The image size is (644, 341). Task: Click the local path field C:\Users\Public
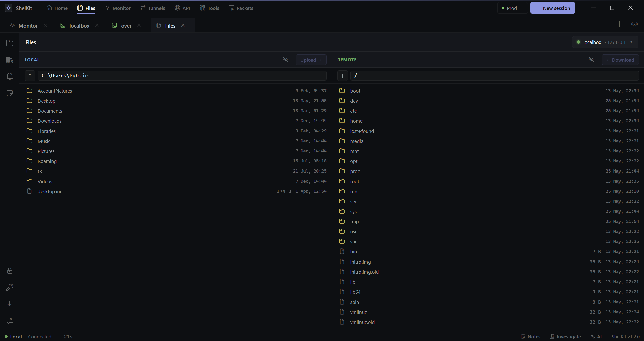click(x=182, y=76)
